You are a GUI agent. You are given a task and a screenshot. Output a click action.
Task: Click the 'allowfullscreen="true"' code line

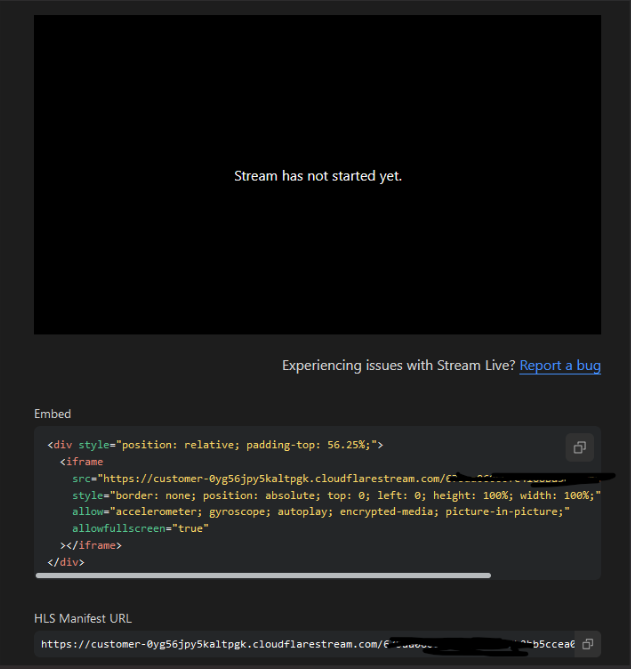[x=140, y=529]
